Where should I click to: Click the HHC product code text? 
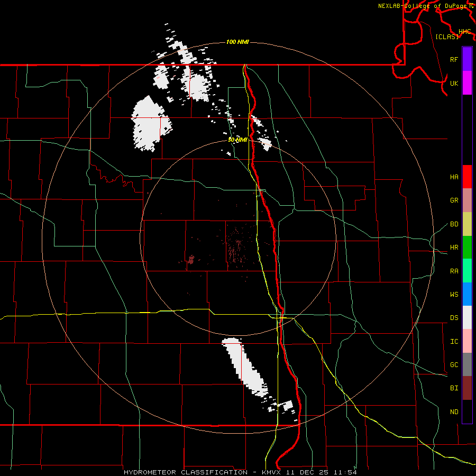click(x=465, y=32)
